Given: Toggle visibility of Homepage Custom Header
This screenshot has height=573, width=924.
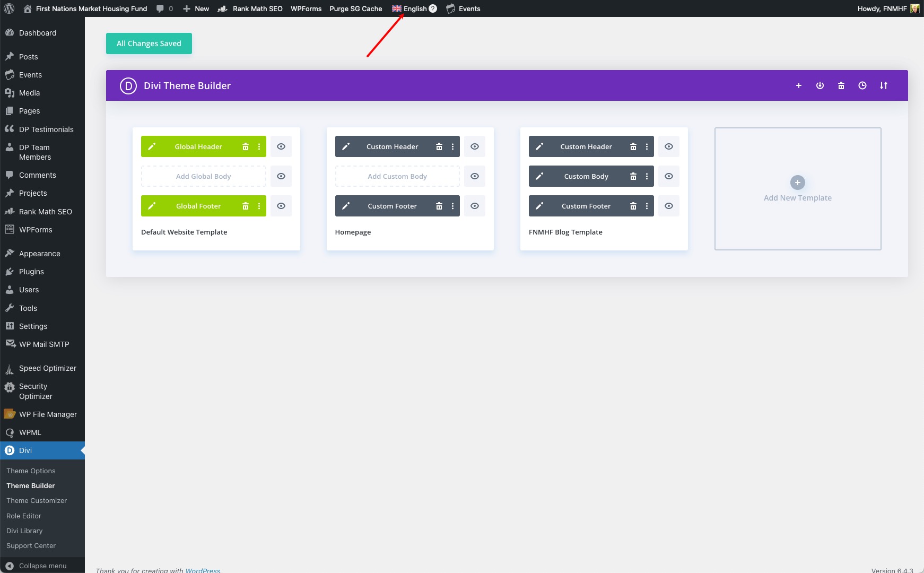Looking at the screenshot, I should [x=475, y=146].
